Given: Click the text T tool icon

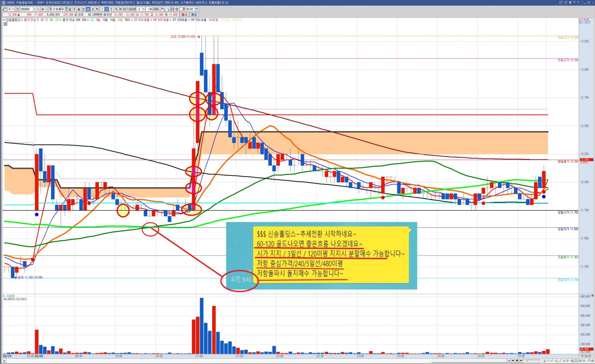Looking at the screenshot, I should pos(567,361).
